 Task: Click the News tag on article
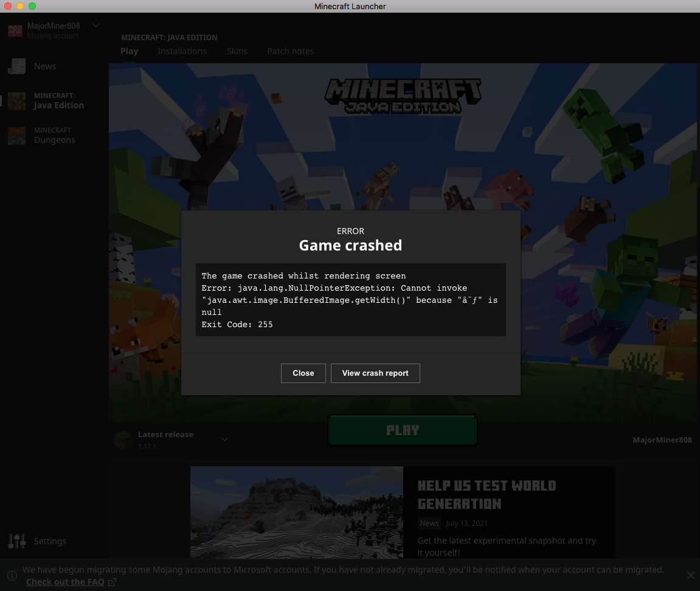point(429,523)
